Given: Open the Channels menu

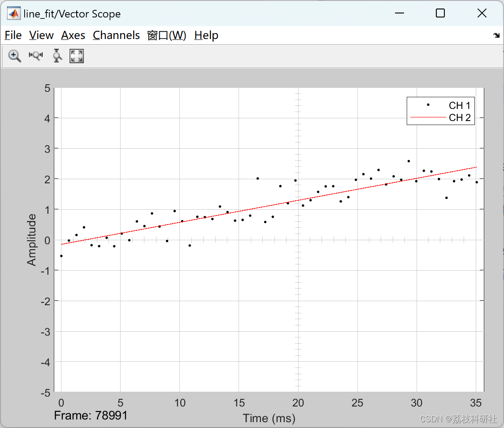Looking at the screenshot, I should [x=116, y=35].
